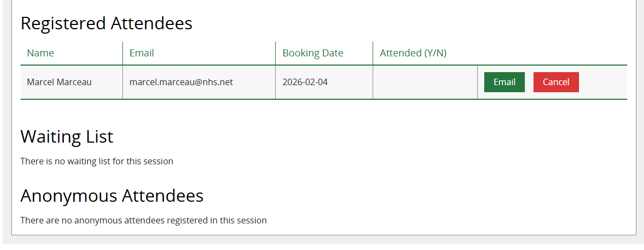This screenshot has width=644, height=250.
Task: Select the Booking Date column header
Action: [x=313, y=53]
